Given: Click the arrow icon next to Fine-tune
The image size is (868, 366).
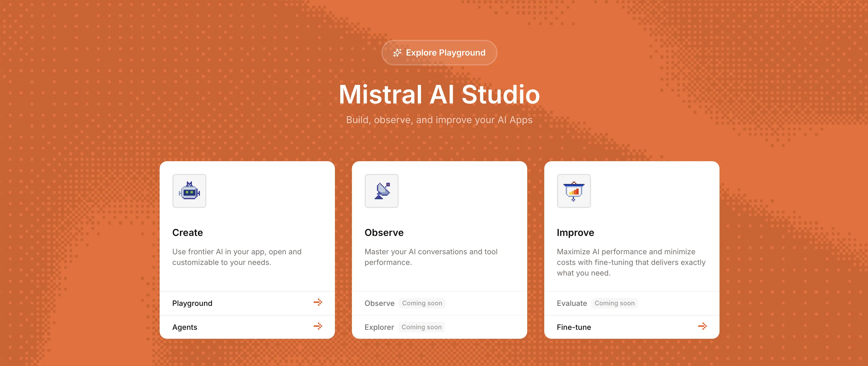Looking at the screenshot, I should (703, 326).
